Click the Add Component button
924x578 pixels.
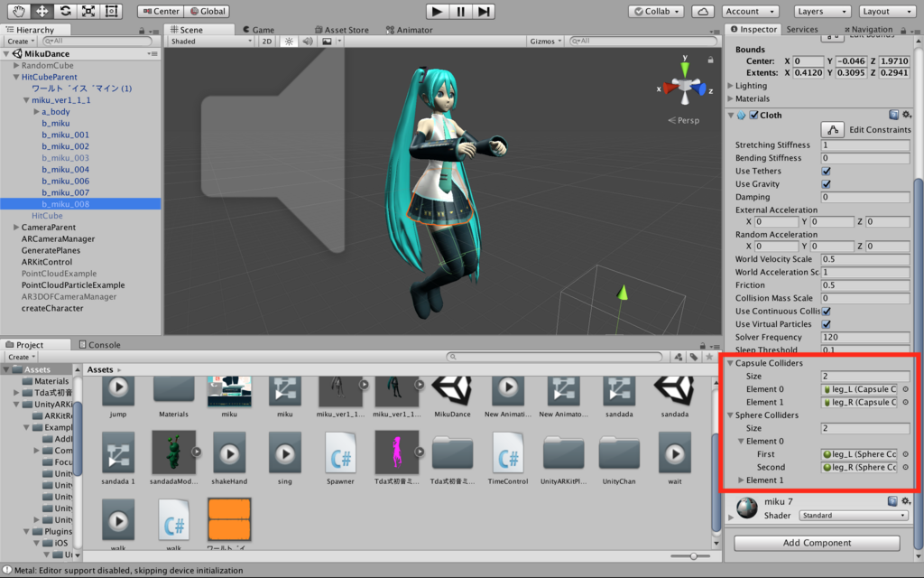tap(817, 543)
